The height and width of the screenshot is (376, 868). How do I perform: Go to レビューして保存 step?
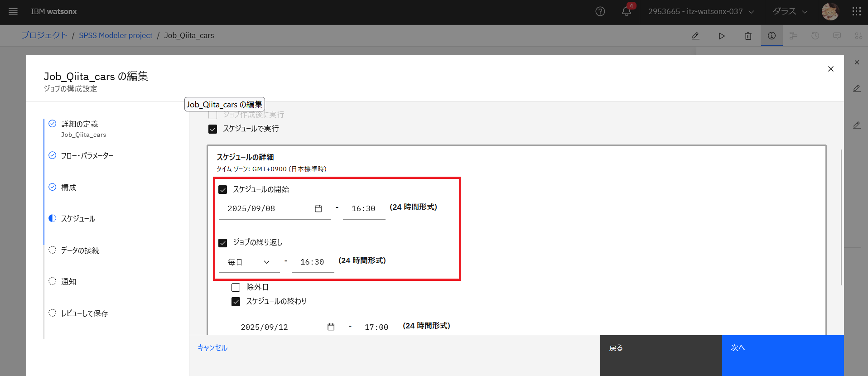[85, 313]
